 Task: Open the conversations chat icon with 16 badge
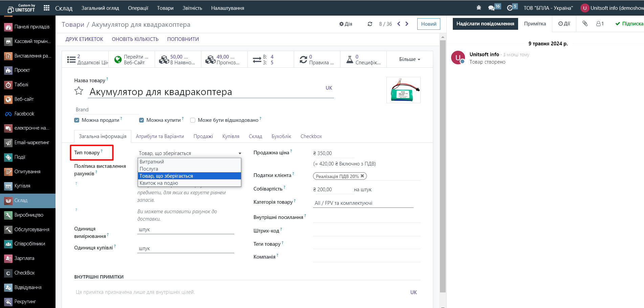[x=491, y=8]
